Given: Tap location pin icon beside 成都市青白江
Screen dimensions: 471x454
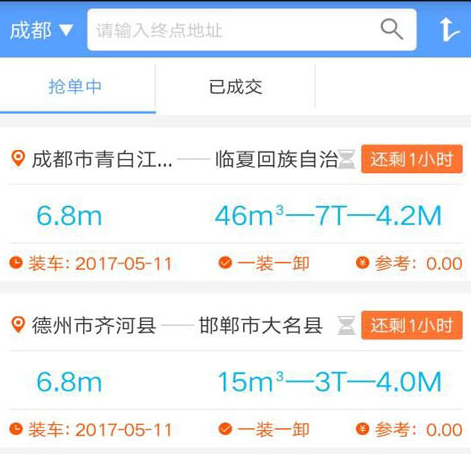Looking at the screenshot, I should tap(18, 158).
